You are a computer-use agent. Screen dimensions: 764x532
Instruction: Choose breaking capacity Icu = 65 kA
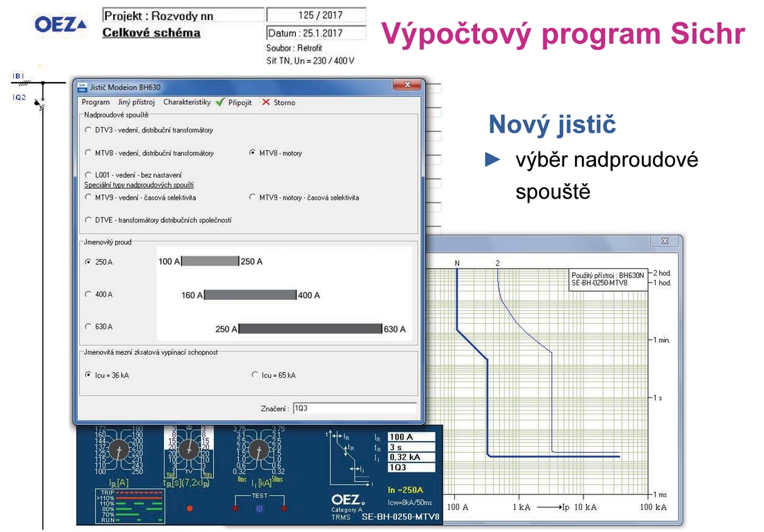coord(255,374)
